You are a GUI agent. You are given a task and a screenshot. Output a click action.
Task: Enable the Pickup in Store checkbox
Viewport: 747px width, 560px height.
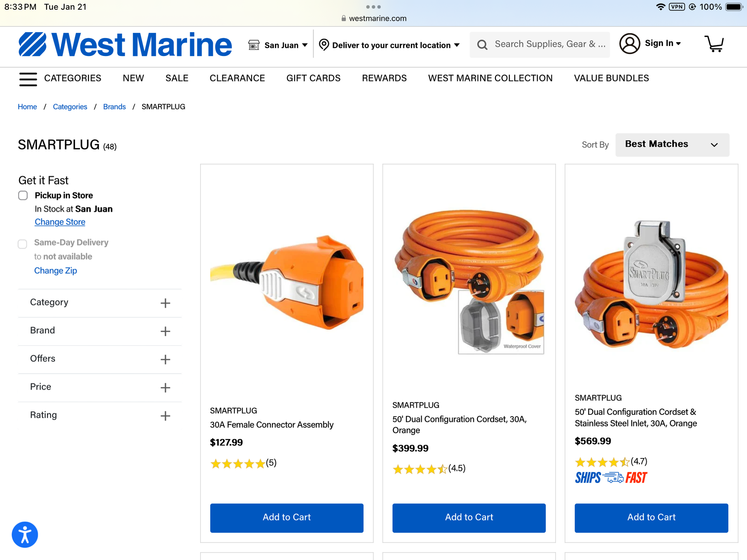point(23,195)
